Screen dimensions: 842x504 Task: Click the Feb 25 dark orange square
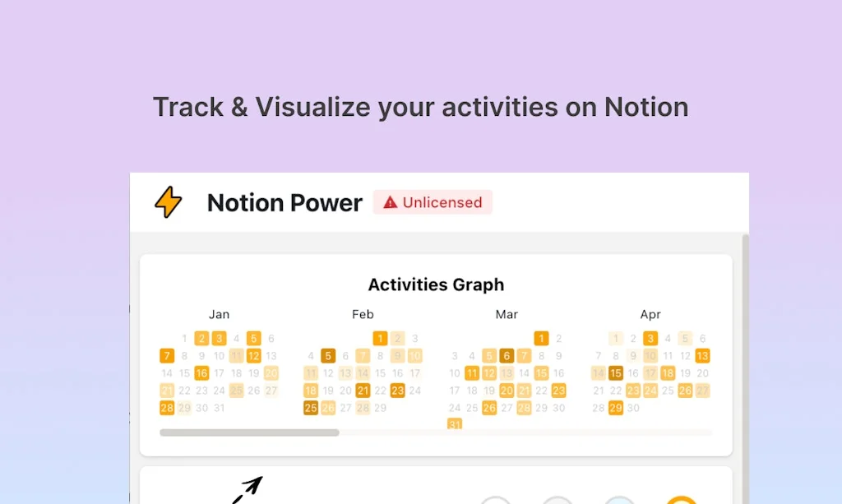click(x=309, y=407)
